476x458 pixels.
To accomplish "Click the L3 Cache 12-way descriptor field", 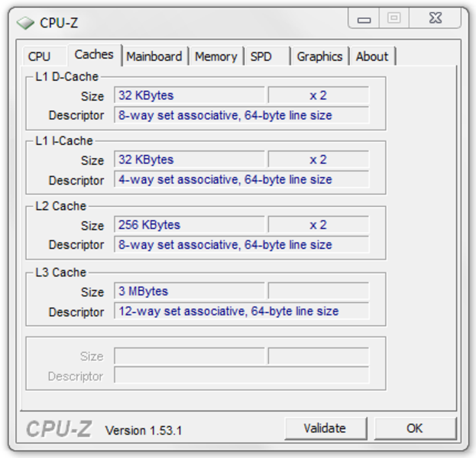I will pos(241,311).
